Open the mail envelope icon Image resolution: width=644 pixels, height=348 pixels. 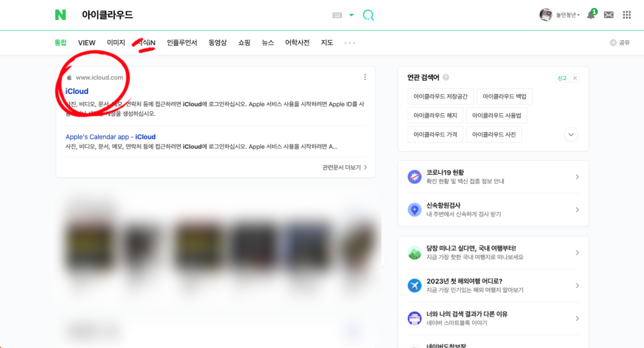click(609, 15)
